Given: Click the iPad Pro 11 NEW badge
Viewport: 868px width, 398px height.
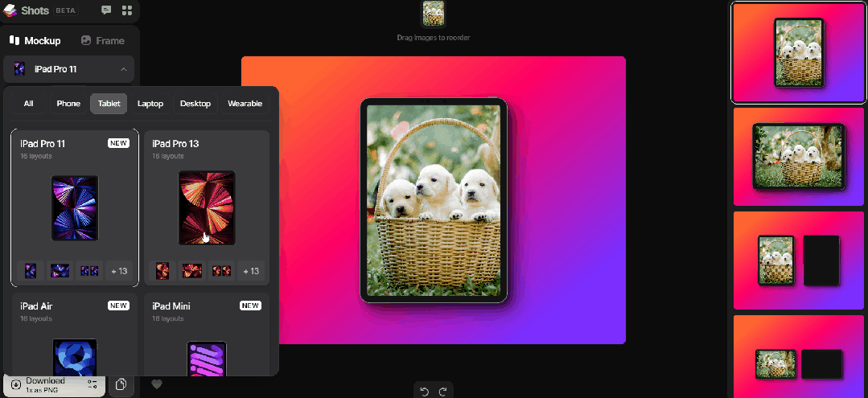Looking at the screenshot, I should [x=118, y=143].
